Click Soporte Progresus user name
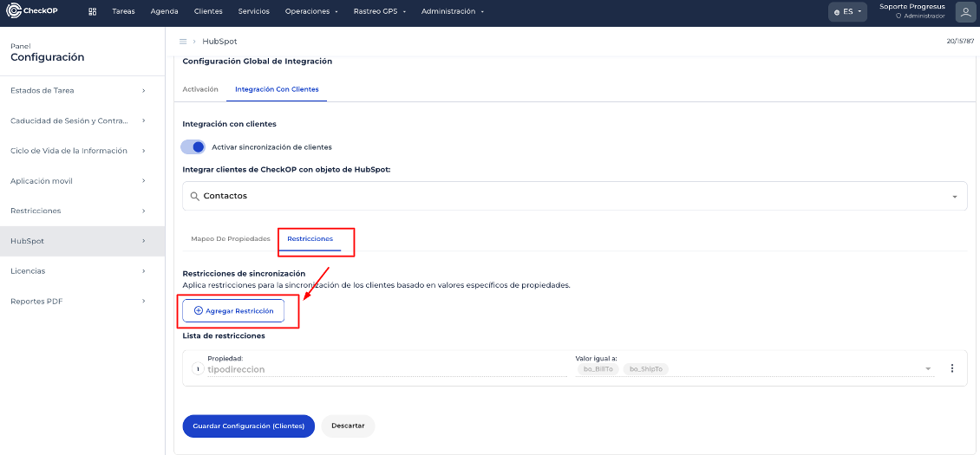The image size is (980, 455). click(911, 6)
